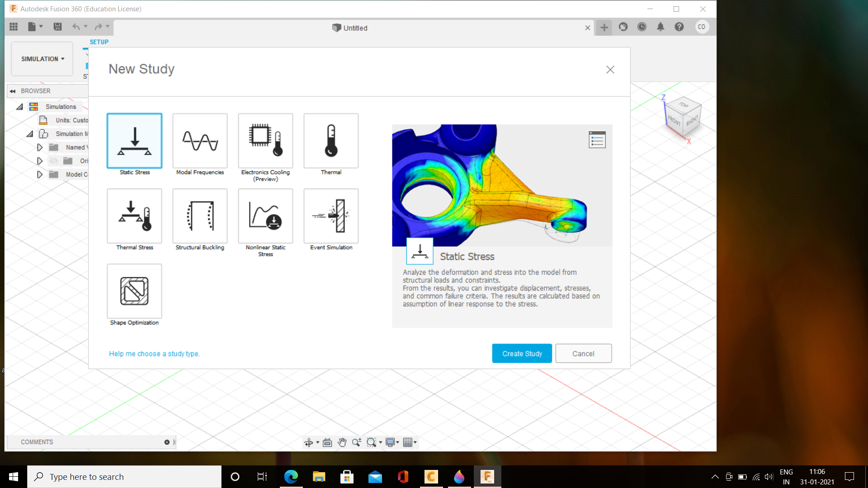Open the SIMULATION workspace dropdown
The height and width of the screenshot is (488, 868).
point(42,59)
